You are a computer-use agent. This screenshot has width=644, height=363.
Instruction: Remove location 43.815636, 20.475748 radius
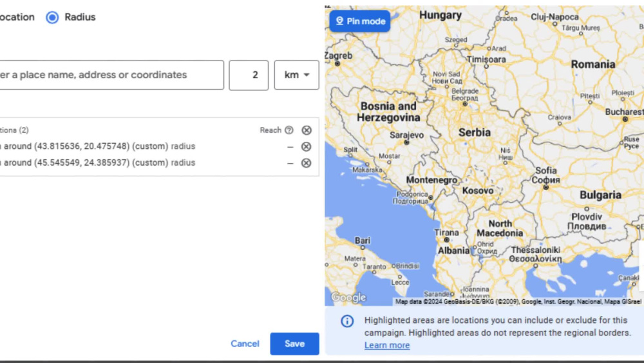pos(306,146)
